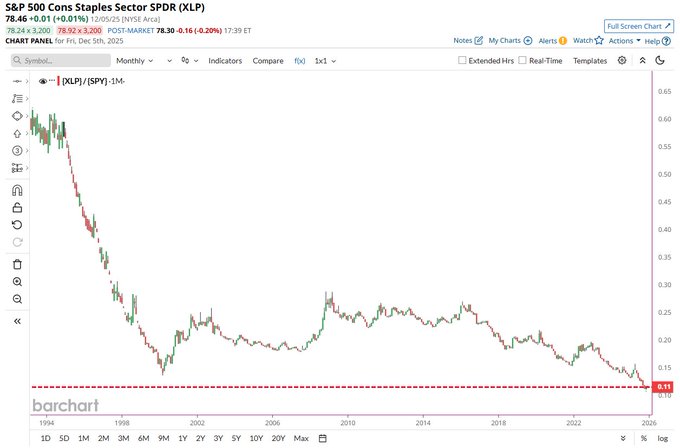Open the chevron dropdown after Monthly
This screenshot has height=448, width=680.
(x=169, y=61)
